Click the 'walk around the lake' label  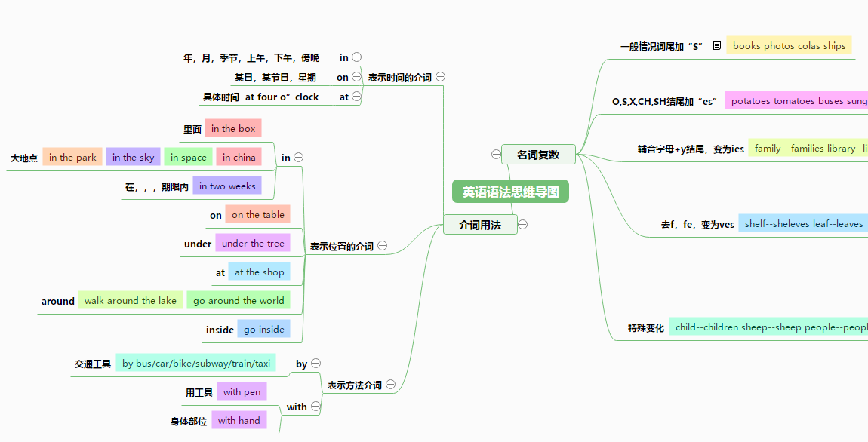pos(130,300)
